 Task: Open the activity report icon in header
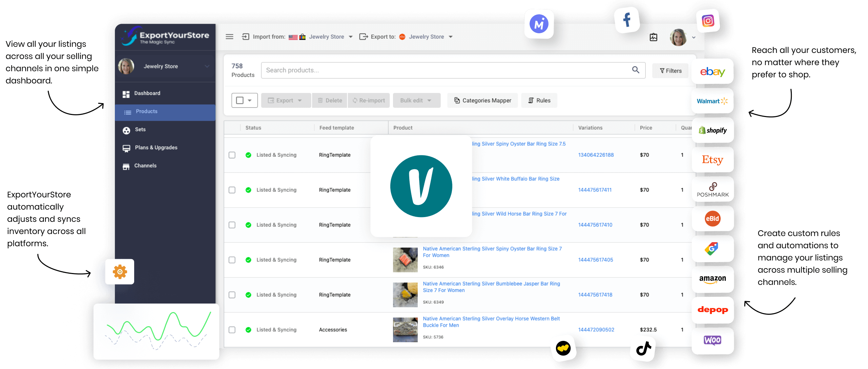[x=653, y=37]
